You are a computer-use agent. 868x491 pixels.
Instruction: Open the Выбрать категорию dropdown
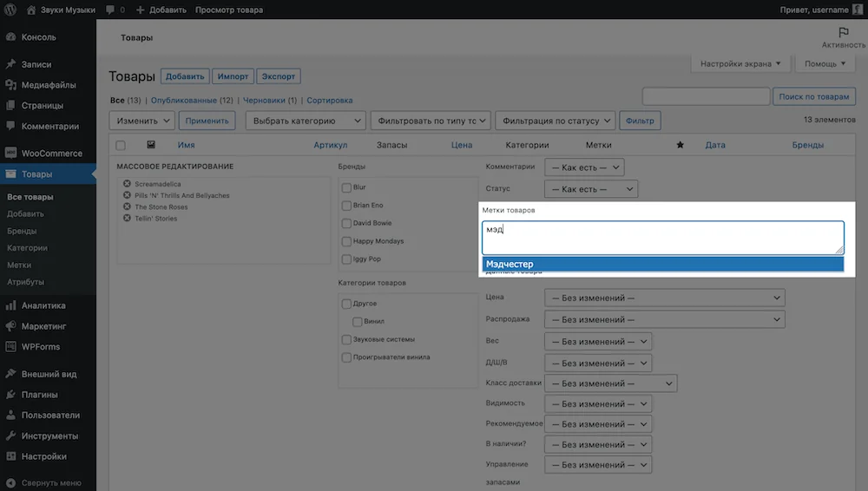306,121
